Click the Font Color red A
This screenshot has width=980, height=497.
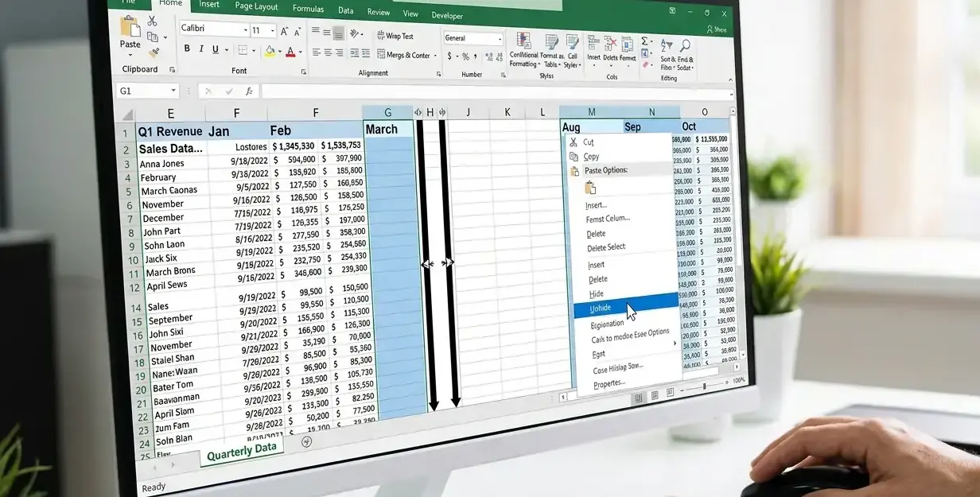pos(290,52)
